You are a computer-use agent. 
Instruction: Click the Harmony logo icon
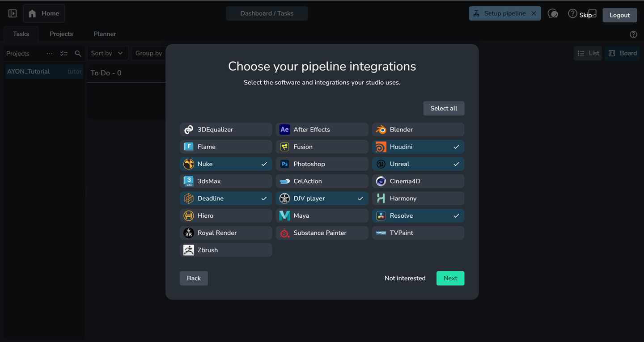coord(381,198)
